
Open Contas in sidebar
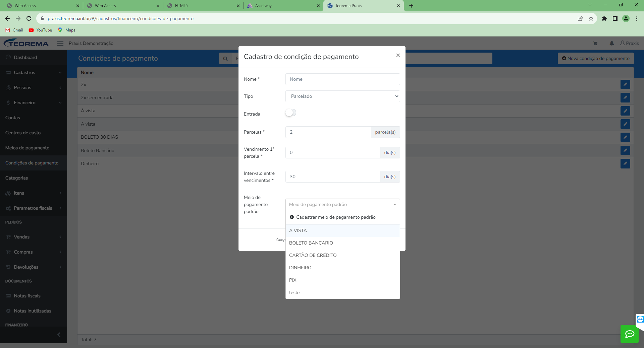point(34,118)
